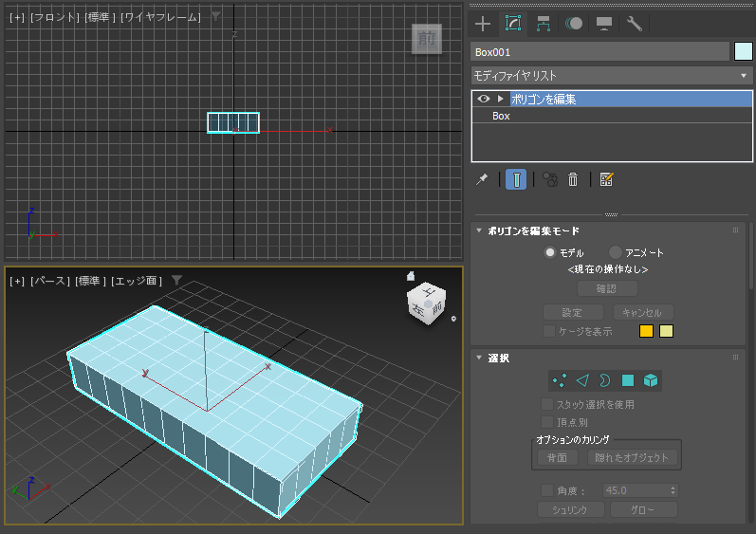Screen dimensions: 756x534
Task: Open the pale yellow cage color swatch
Action: tap(666, 331)
